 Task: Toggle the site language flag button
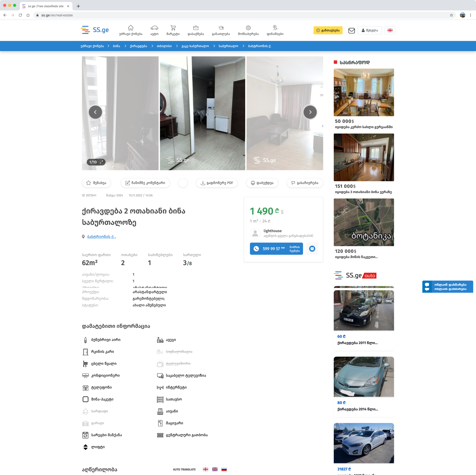coord(390,30)
